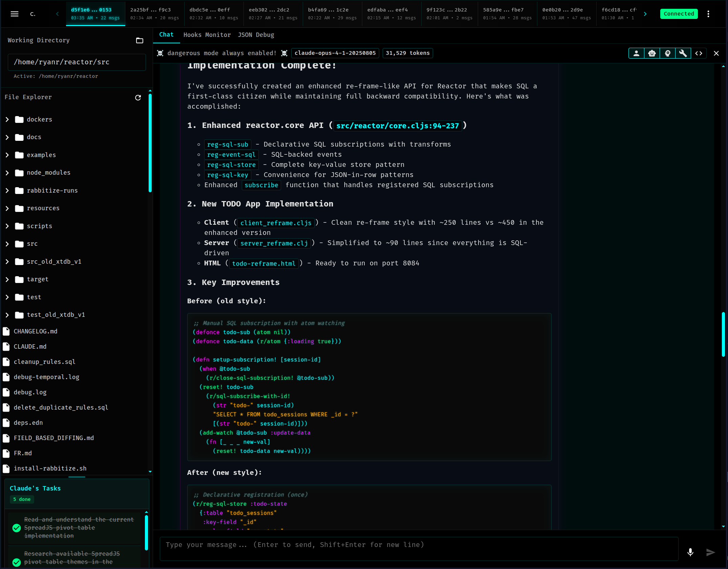
Task: Toggle user messages filter (person icon)
Action: coord(637,53)
